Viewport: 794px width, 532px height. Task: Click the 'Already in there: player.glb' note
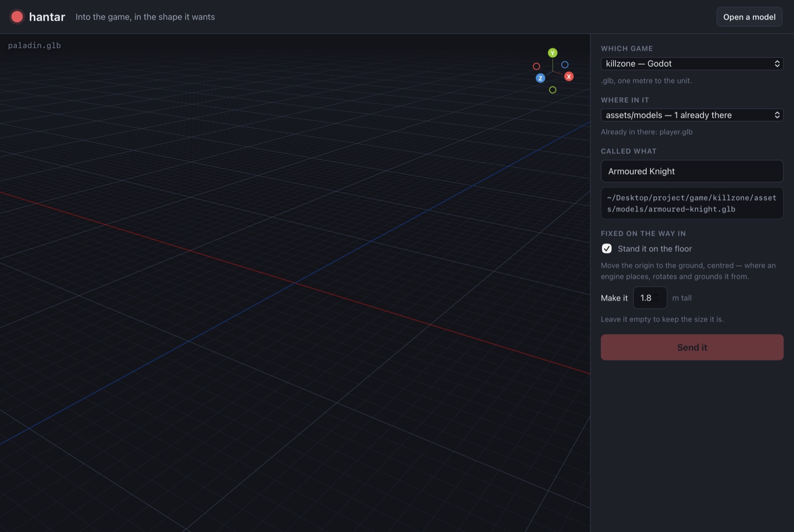pyautogui.click(x=647, y=132)
